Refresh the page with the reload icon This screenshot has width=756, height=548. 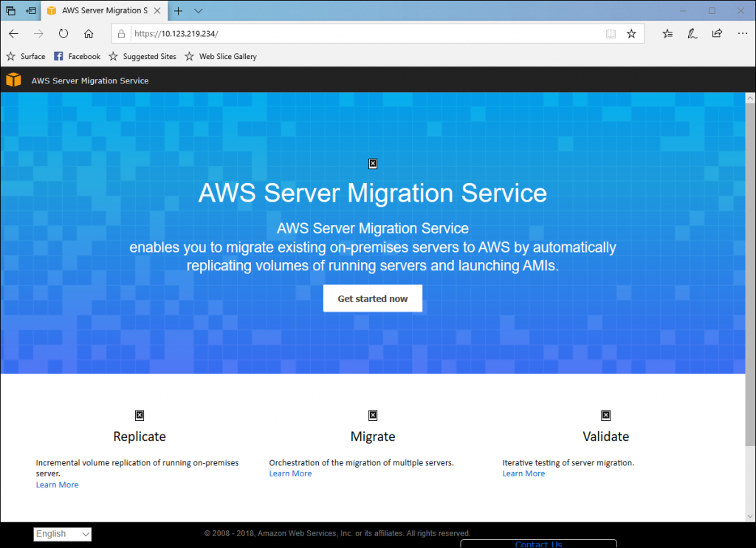click(x=63, y=33)
